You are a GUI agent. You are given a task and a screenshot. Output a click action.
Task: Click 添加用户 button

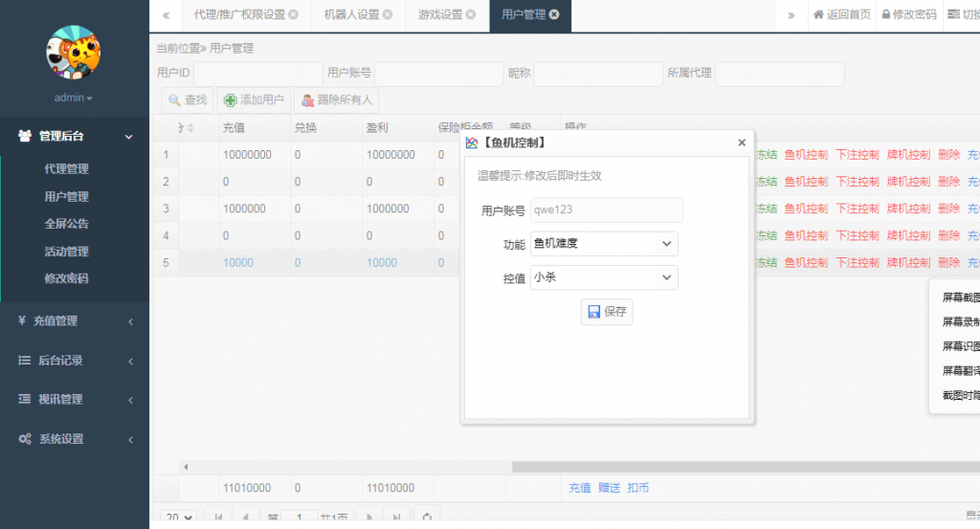coord(254,99)
